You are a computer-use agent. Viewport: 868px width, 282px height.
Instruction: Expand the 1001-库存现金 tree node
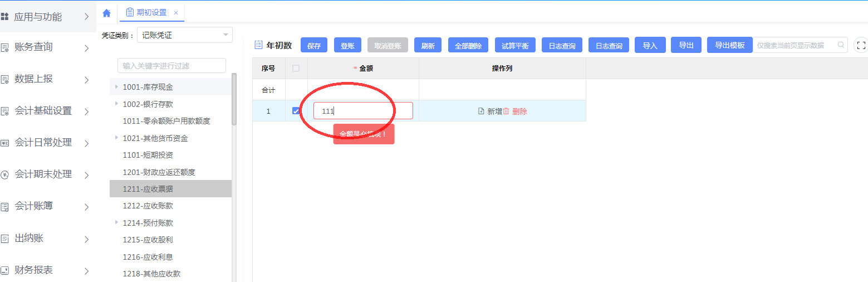coord(116,87)
